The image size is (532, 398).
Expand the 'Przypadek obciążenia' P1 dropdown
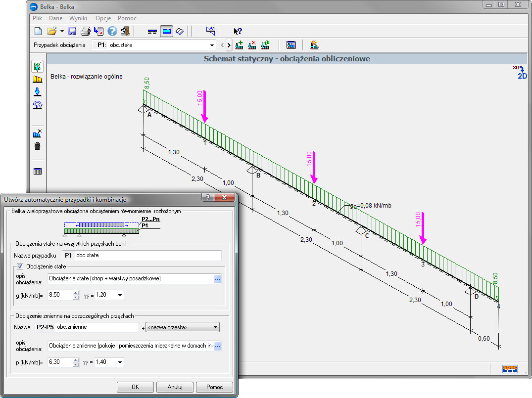[x=211, y=45]
